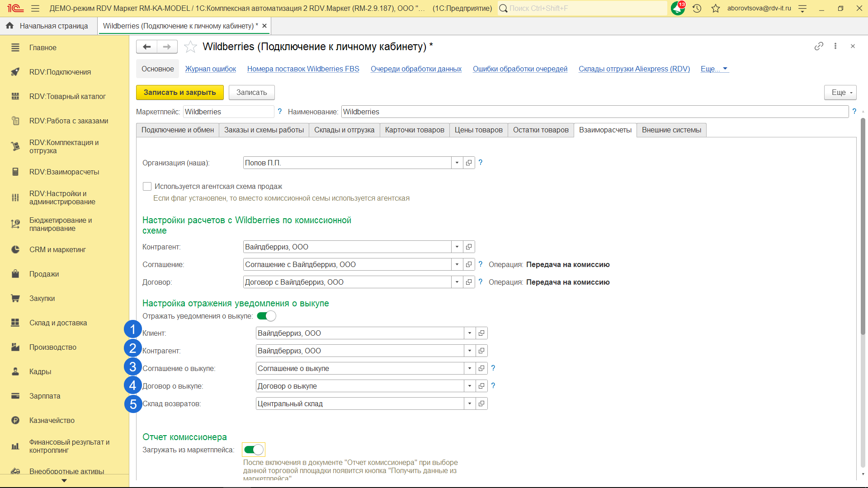
Task: Click the favorites star in title bar
Action: tap(715, 8)
